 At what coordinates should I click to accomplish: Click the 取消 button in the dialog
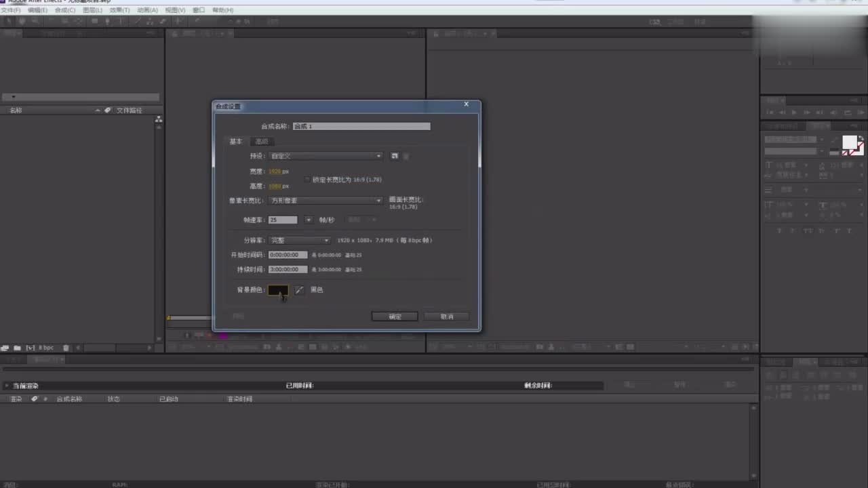click(x=446, y=317)
